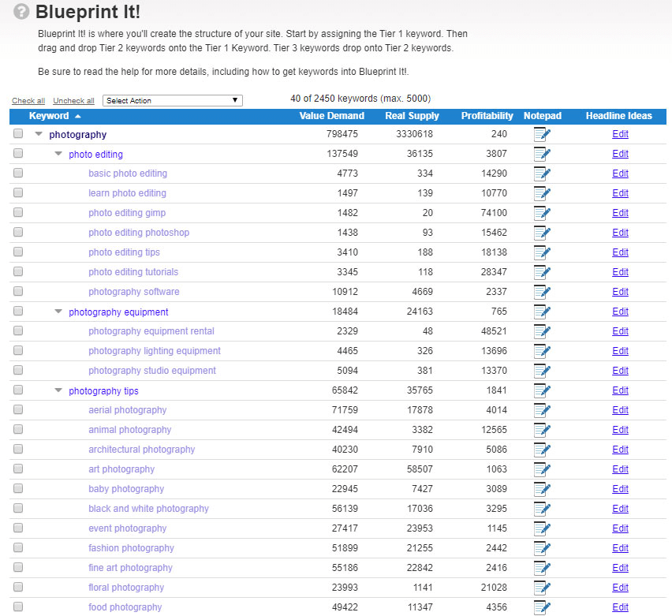Sort by Profitability column header

click(487, 116)
